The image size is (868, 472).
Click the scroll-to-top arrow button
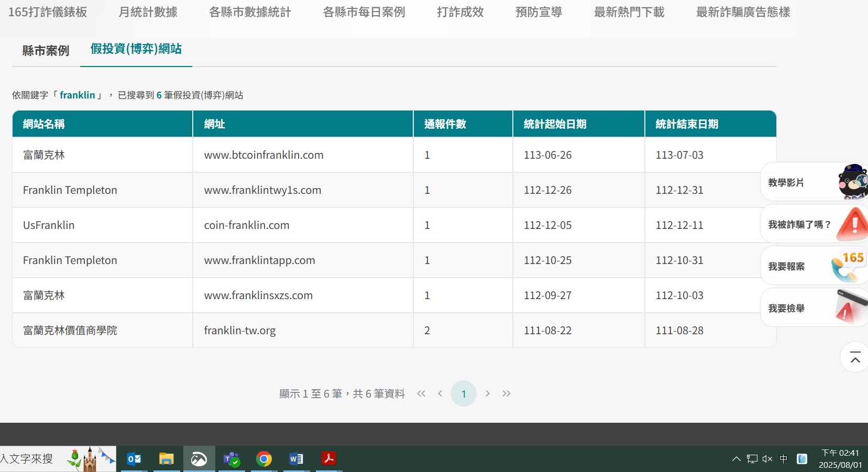point(855,357)
